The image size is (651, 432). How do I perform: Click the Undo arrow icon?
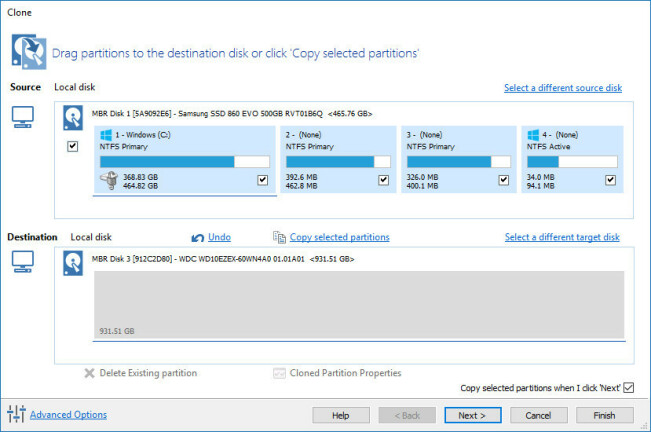pos(197,237)
